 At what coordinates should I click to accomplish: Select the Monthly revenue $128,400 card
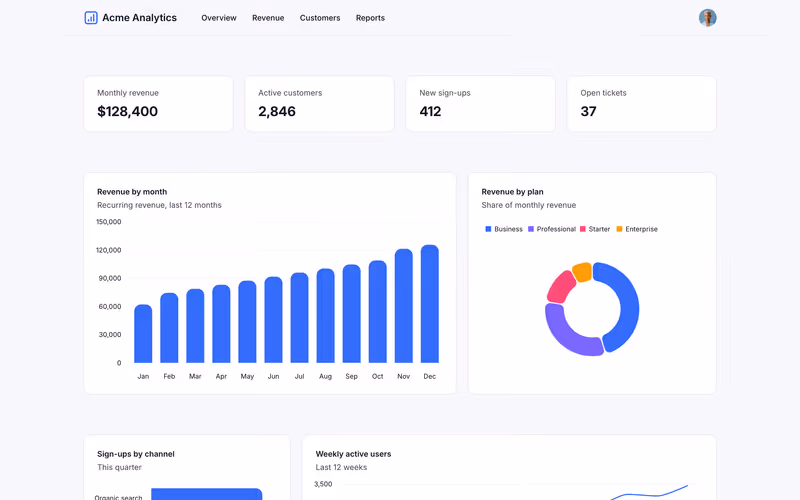pyautogui.click(x=158, y=104)
